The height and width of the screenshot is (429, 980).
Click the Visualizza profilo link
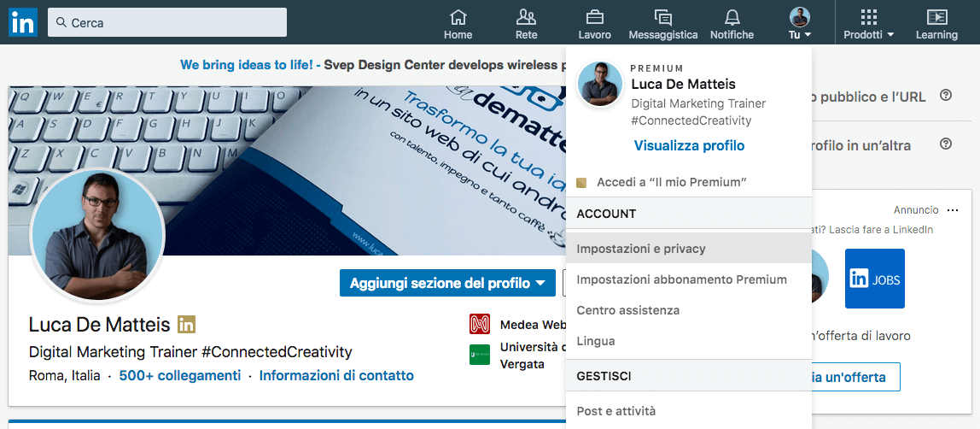pos(690,146)
